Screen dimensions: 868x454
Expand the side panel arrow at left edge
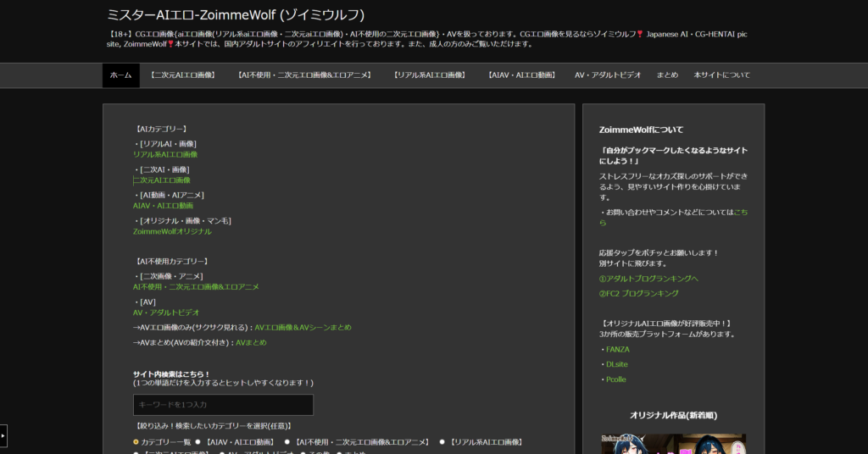tap(3, 435)
